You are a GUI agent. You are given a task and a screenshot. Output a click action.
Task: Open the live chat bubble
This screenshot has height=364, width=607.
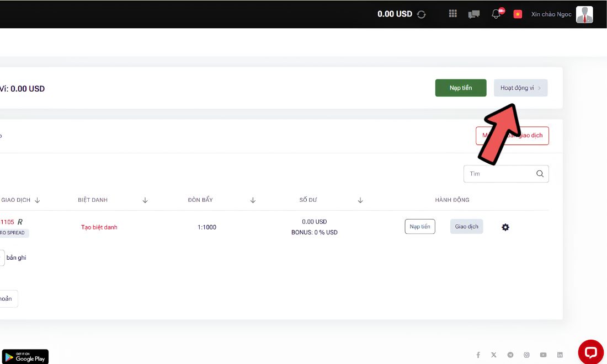591,352
